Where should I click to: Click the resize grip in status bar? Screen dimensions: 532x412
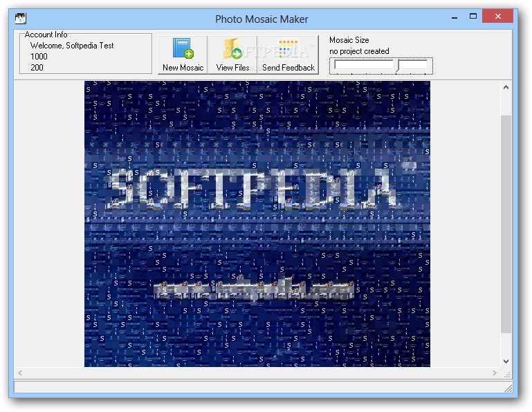[508, 388]
